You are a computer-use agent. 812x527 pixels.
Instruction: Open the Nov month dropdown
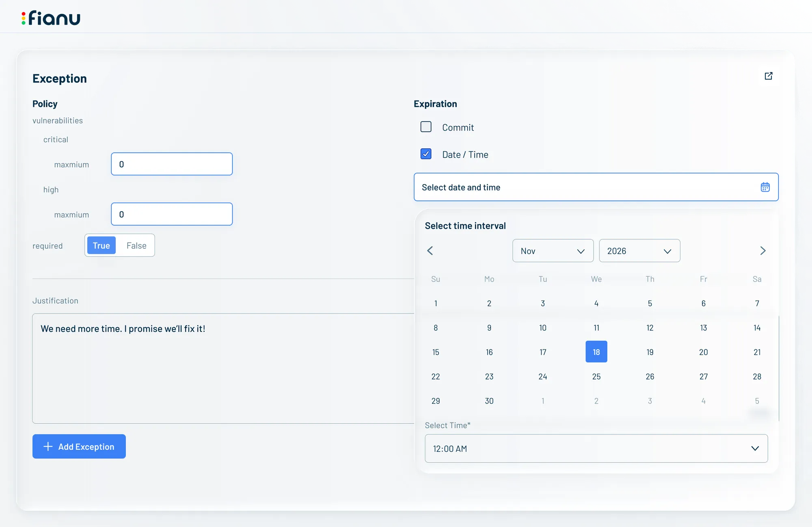click(553, 251)
